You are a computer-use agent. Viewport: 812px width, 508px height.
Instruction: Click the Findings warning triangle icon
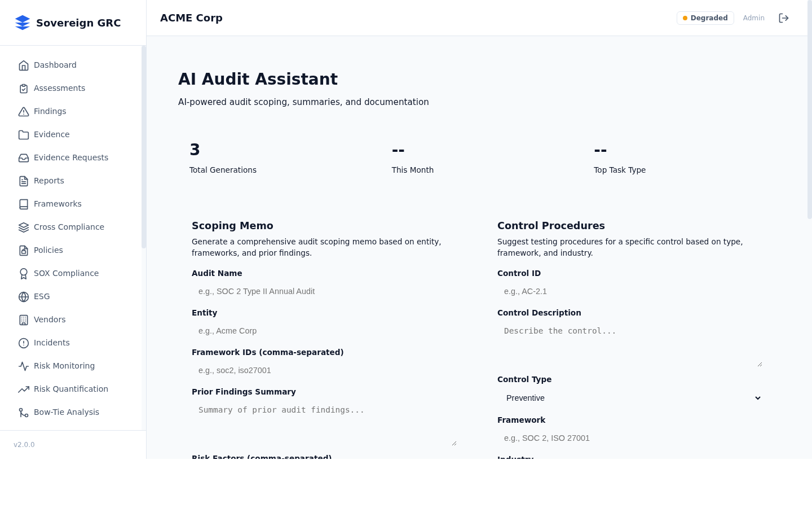24,111
